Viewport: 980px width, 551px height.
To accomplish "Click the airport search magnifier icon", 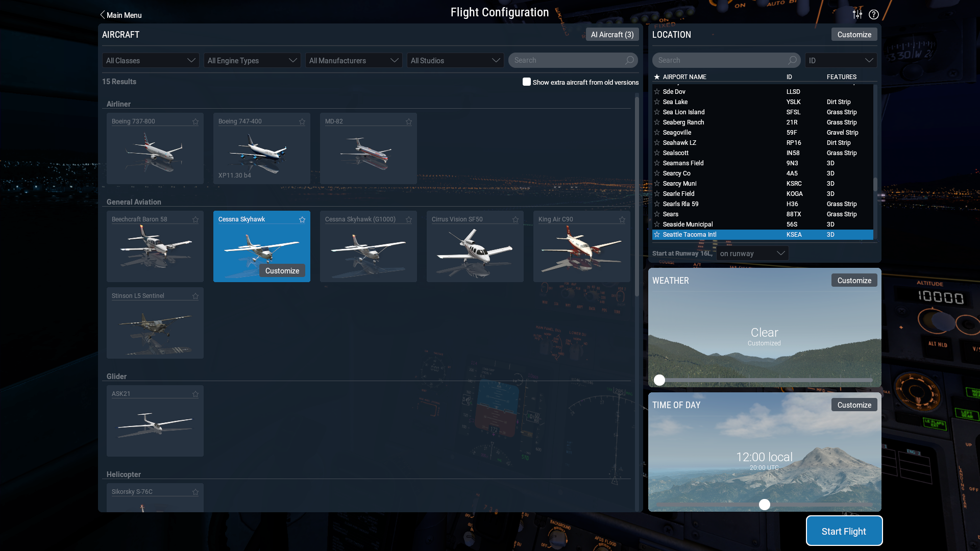I will (x=792, y=60).
